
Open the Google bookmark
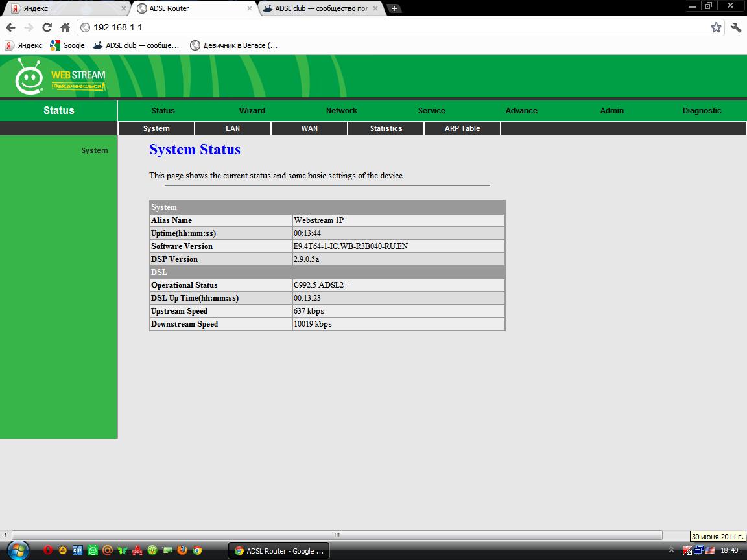point(68,45)
